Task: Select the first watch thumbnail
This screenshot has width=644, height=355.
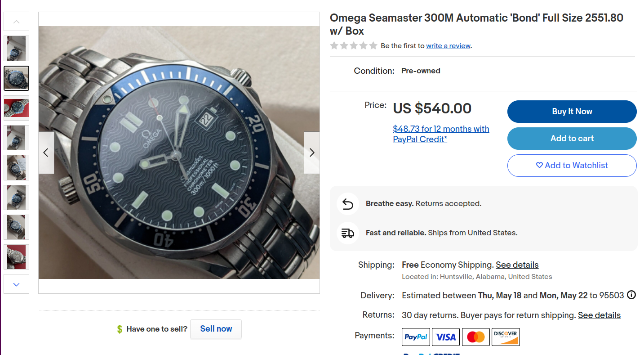Action: click(16, 49)
